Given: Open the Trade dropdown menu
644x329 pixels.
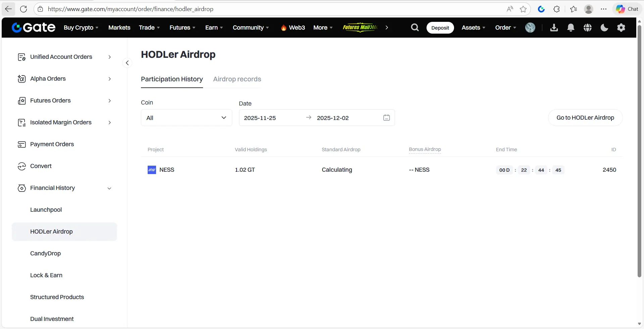Looking at the screenshot, I should [149, 28].
